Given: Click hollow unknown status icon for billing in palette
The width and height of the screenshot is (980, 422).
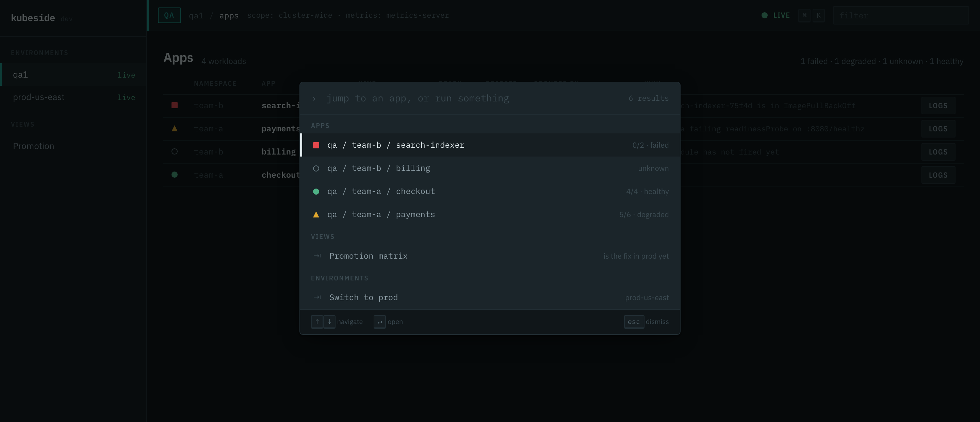Looking at the screenshot, I should point(316,168).
